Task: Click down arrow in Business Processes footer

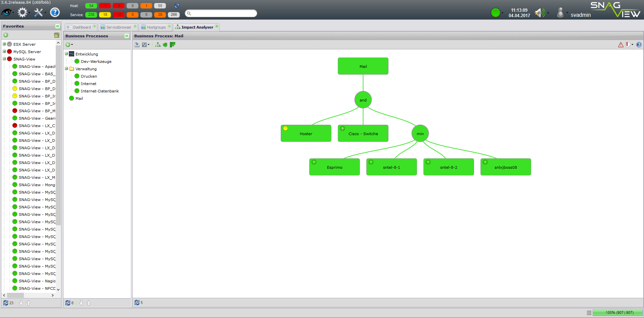Action: click(81, 303)
